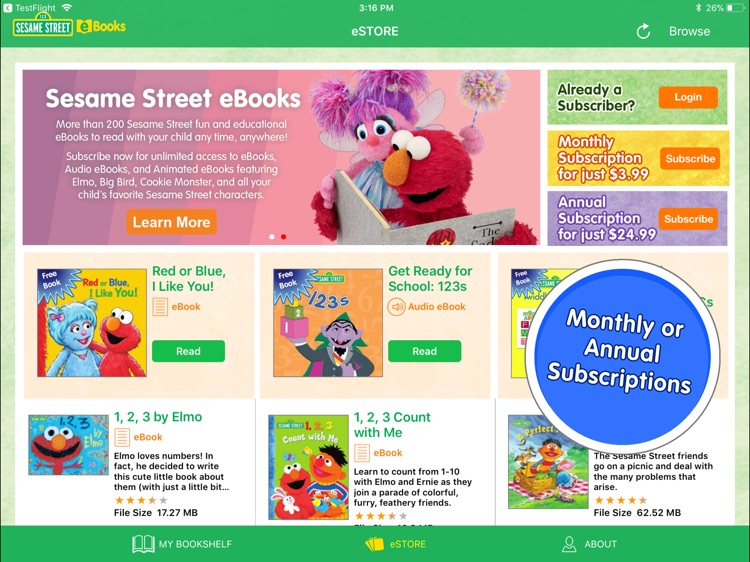This screenshot has width=750, height=562.
Task: Select the first white banner page dot
Action: 272,237
